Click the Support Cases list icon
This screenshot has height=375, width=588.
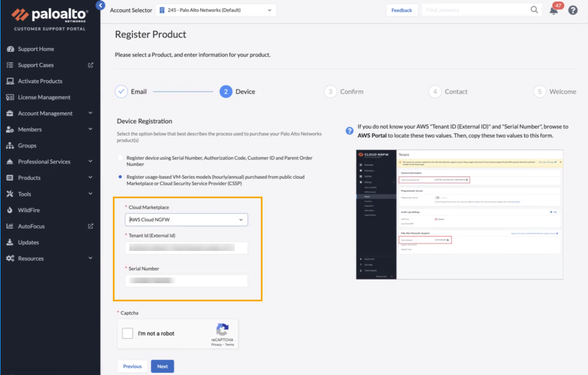click(x=10, y=65)
